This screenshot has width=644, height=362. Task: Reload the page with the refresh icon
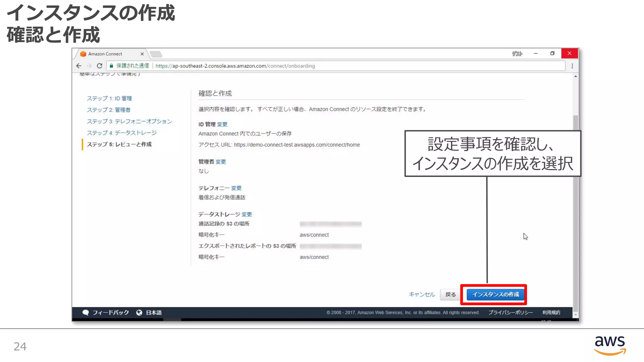pos(99,66)
